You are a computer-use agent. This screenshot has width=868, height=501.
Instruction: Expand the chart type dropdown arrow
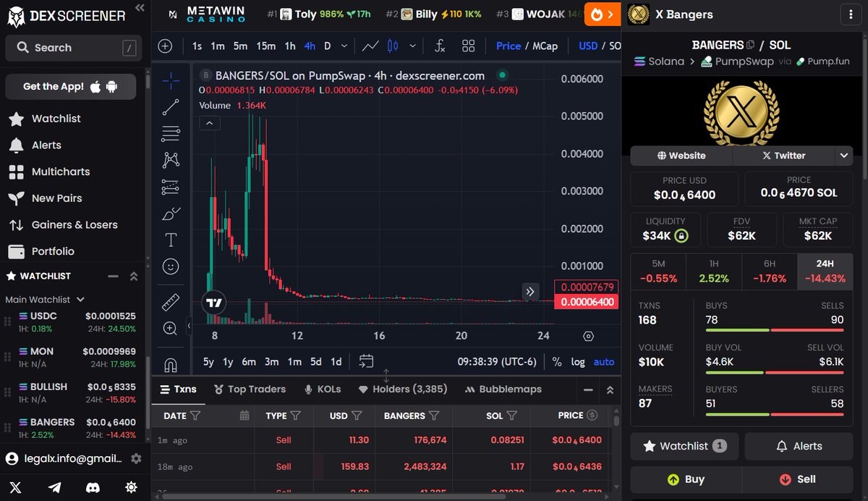click(x=412, y=46)
